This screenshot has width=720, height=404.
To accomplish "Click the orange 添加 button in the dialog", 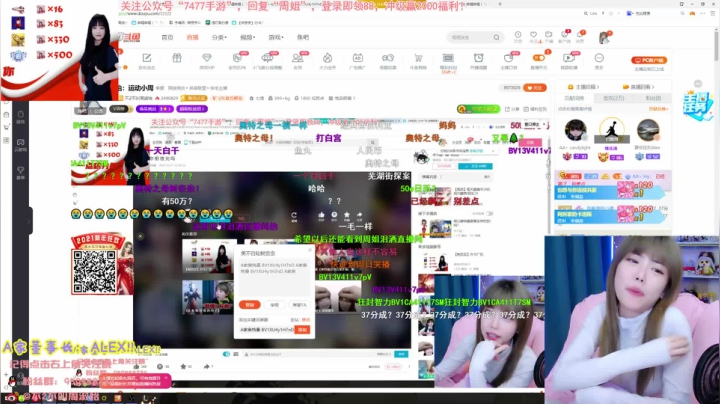I will [302, 330].
